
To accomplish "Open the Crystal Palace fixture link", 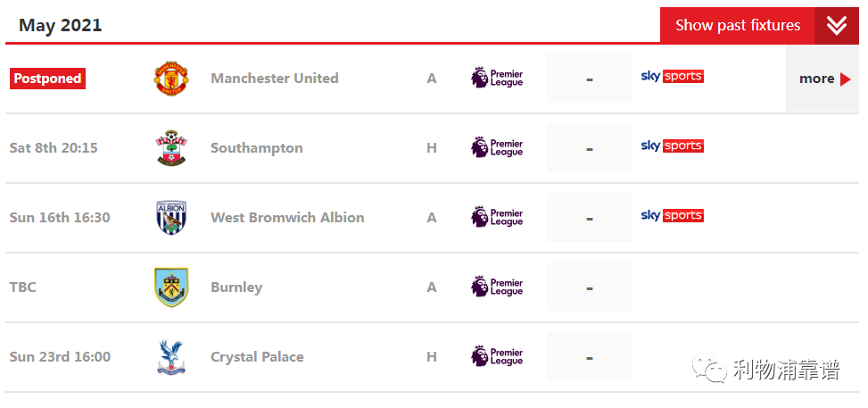I will [x=257, y=356].
